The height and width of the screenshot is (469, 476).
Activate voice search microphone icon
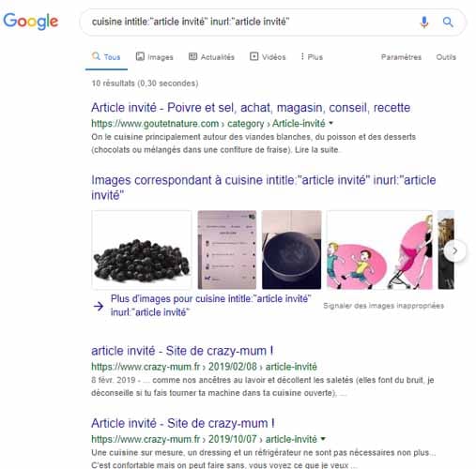pos(424,22)
